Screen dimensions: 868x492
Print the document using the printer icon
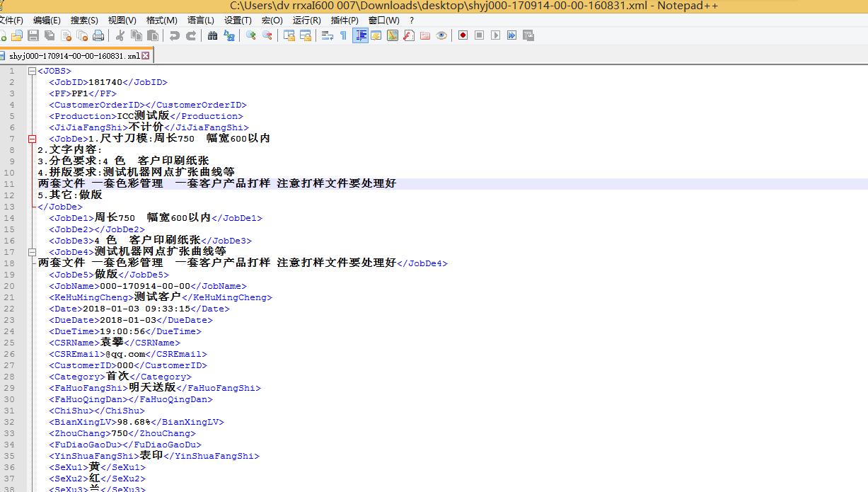coord(98,35)
